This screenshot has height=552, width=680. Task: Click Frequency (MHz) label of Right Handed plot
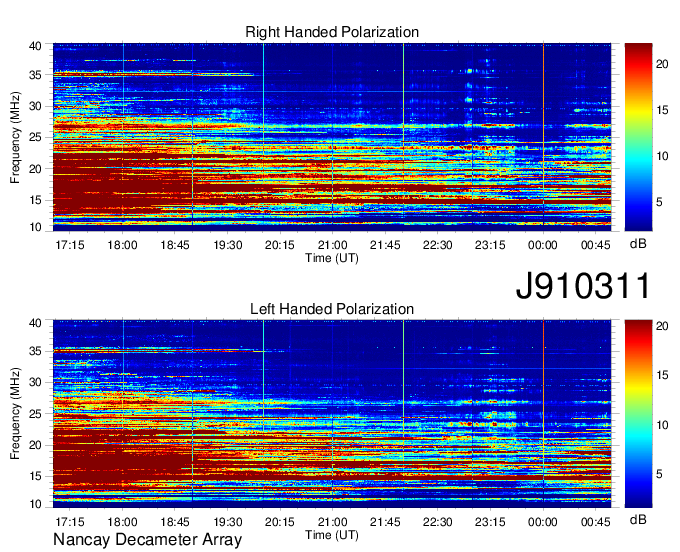[x=15, y=137]
